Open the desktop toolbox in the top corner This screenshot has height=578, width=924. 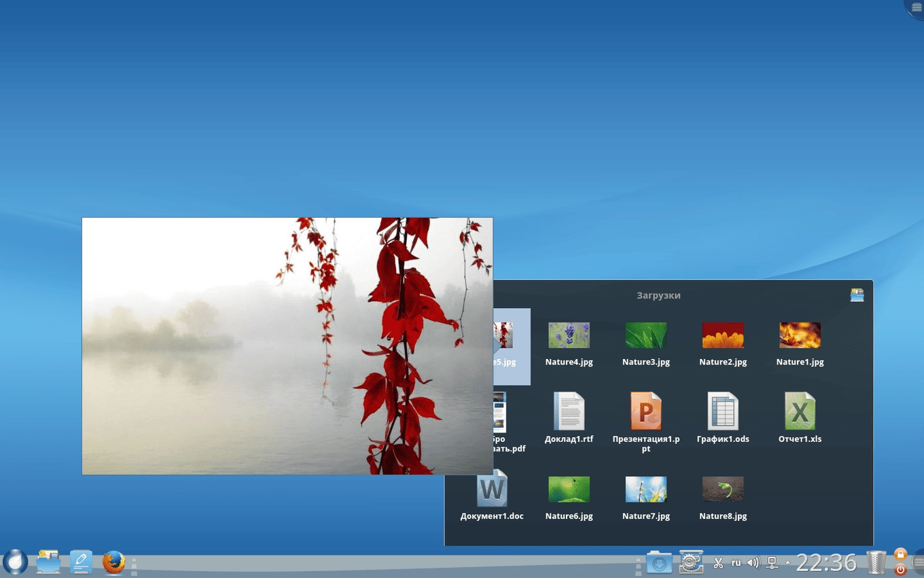[915, 7]
